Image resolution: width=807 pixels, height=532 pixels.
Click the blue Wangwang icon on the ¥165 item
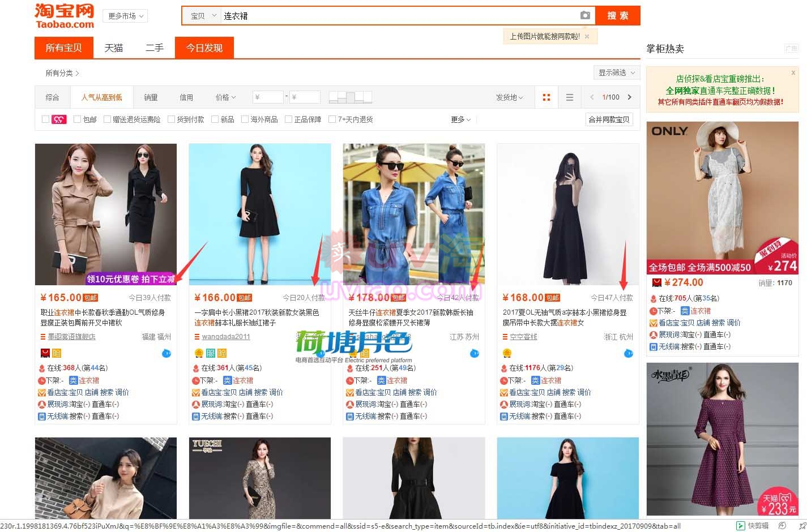166,353
